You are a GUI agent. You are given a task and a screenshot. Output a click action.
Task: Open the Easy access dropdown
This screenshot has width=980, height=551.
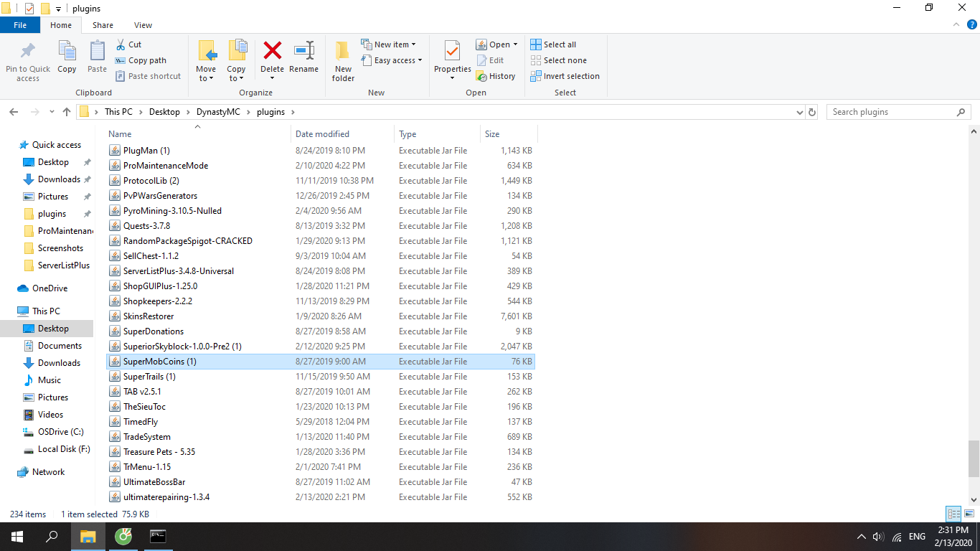(397, 60)
